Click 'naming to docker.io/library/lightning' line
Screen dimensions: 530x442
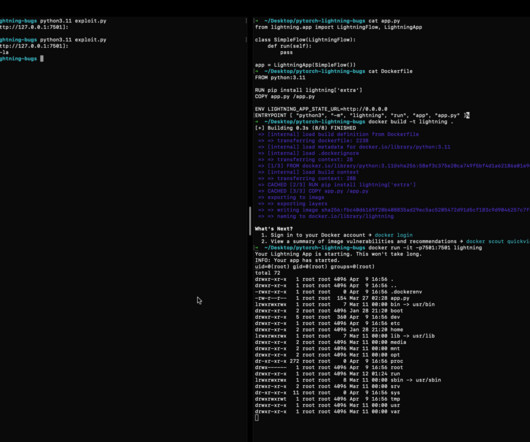pyautogui.click(x=326, y=216)
